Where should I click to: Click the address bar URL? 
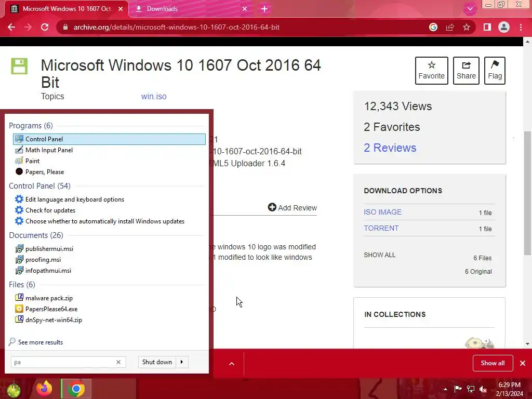pos(177,27)
